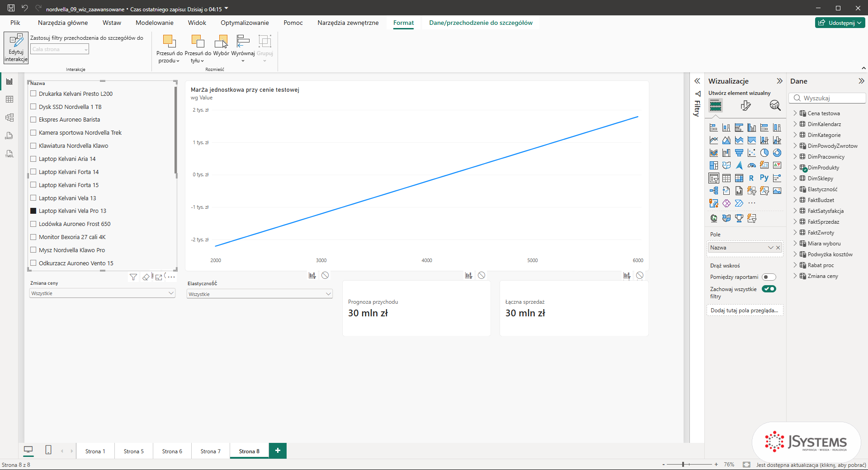Switch to mobile layout view

[x=48, y=450]
